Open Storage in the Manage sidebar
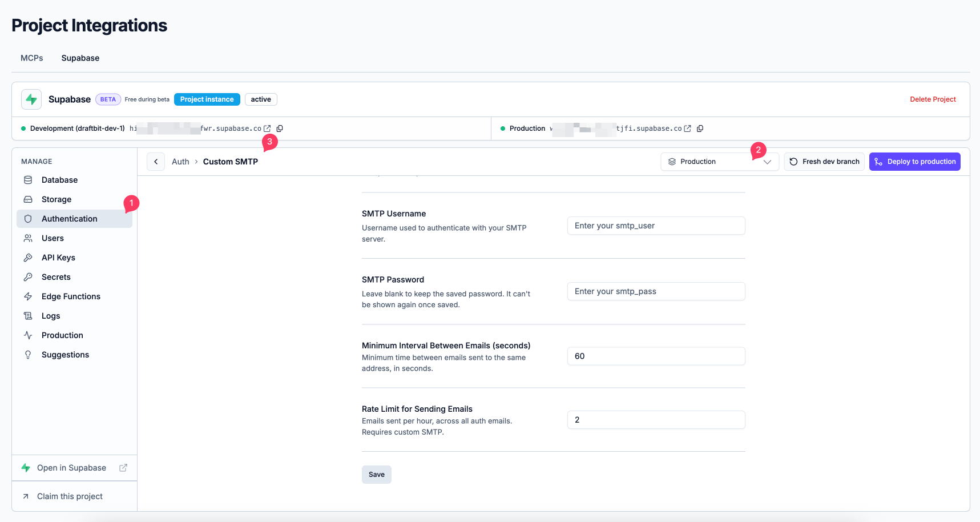 74,199
